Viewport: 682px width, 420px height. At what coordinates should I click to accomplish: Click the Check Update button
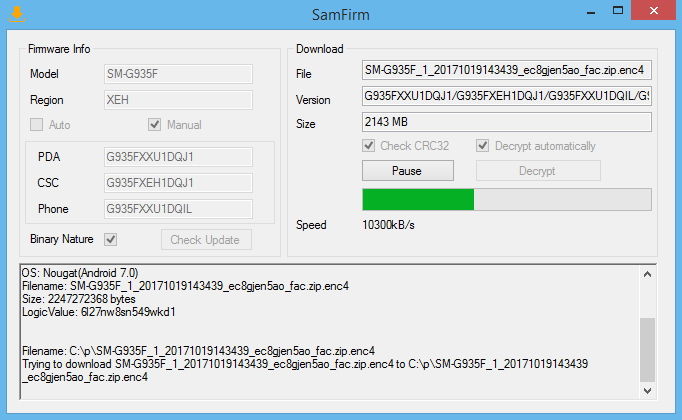tap(206, 240)
